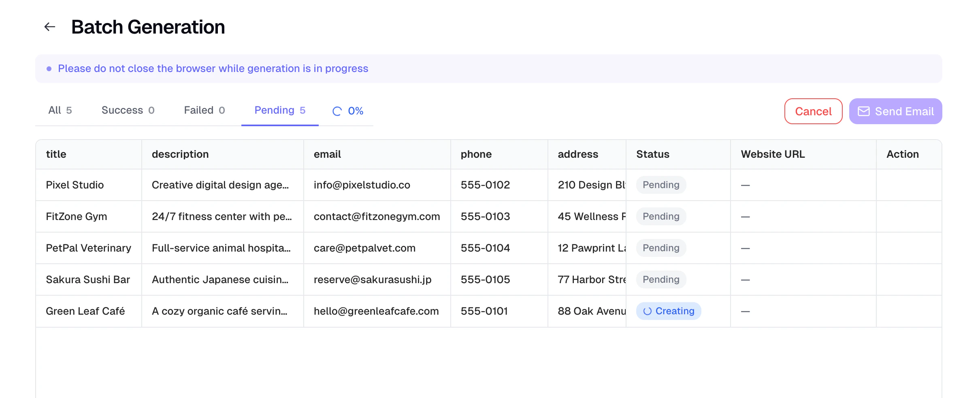Screen dimensions: 980x398
Task: Click the envelope icon on Send Email button
Action: coord(864,111)
